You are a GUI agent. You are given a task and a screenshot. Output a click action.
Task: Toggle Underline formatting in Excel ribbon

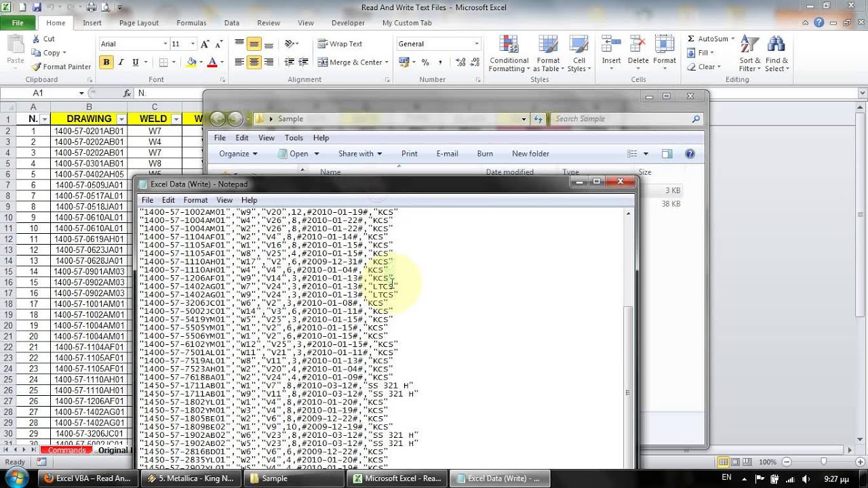[x=136, y=62]
